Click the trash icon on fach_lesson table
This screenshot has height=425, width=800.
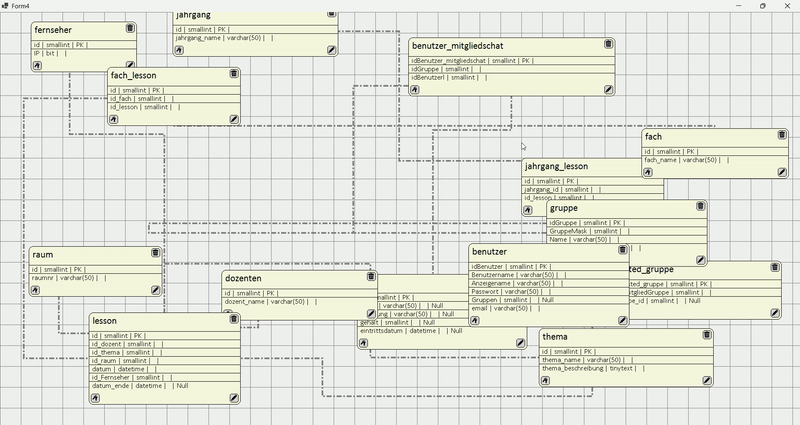(x=234, y=74)
